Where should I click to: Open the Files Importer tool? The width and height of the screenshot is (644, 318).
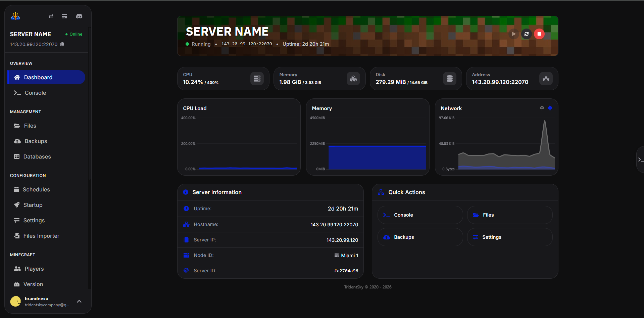click(x=41, y=236)
